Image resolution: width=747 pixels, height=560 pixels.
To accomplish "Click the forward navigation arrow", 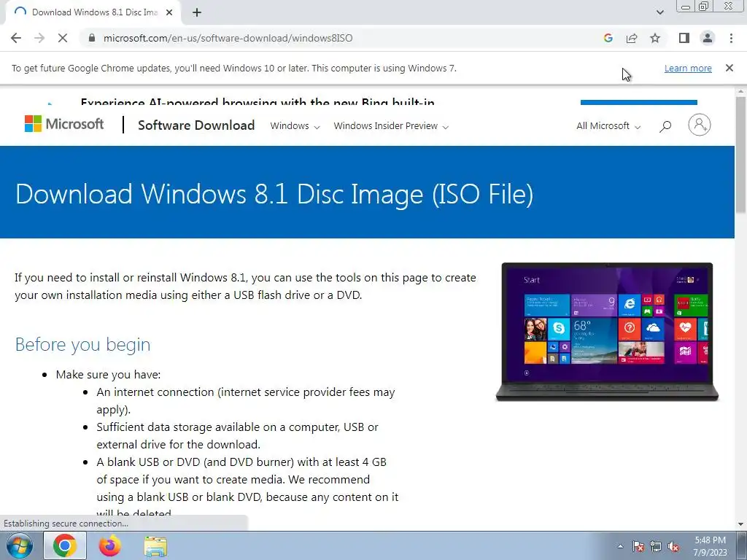I will pos(39,38).
